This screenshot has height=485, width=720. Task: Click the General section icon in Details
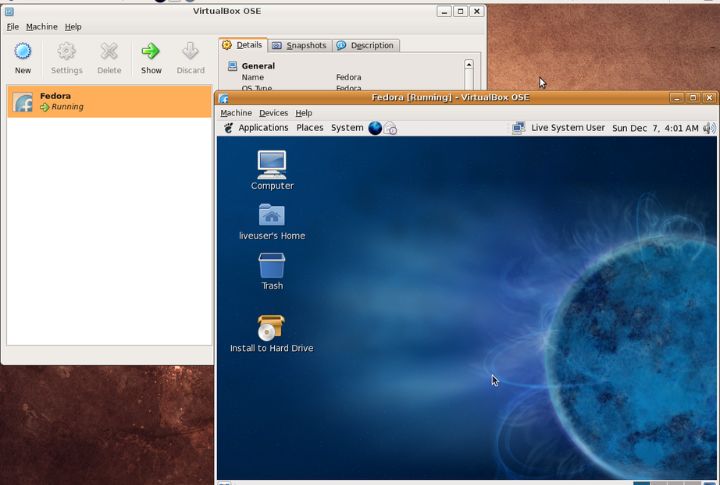pyautogui.click(x=232, y=66)
